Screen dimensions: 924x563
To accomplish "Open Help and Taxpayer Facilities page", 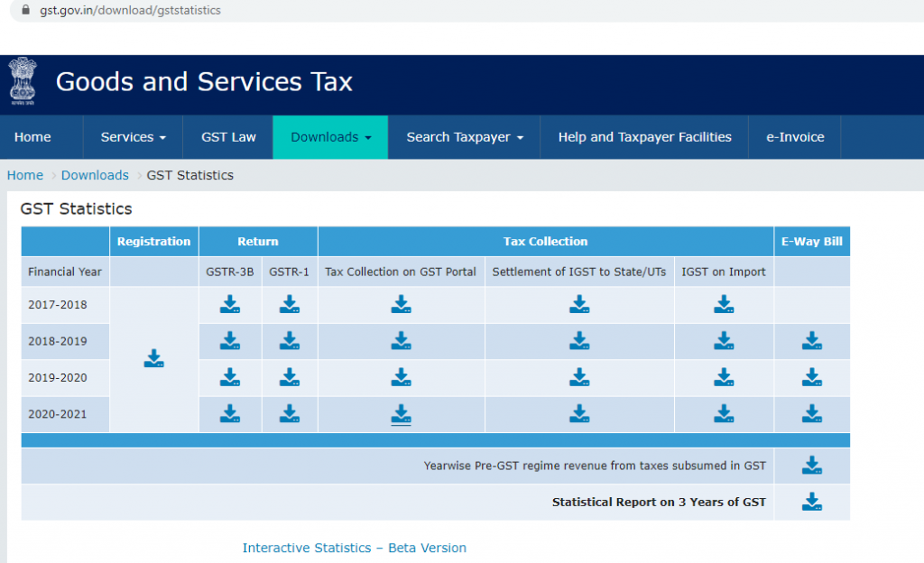I will pyautogui.click(x=644, y=137).
